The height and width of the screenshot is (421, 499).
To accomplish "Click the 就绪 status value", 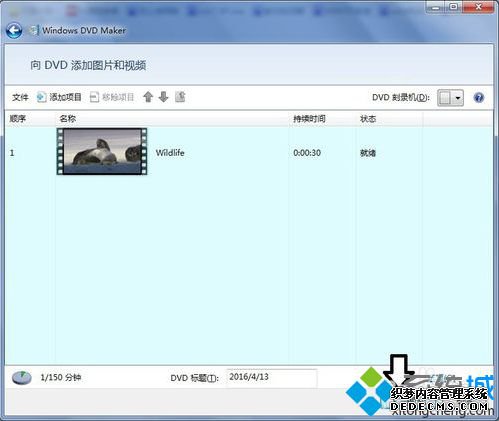I will click(368, 153).
